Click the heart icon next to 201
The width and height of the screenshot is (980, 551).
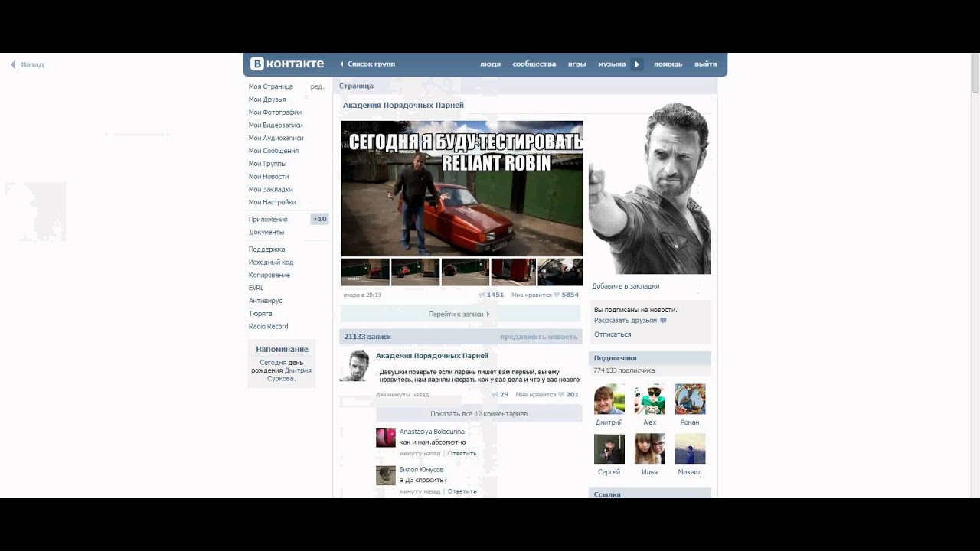tap(560, 395)
